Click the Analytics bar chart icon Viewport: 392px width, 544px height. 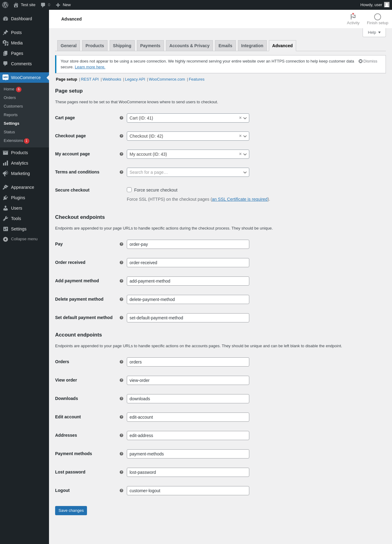[x=6, y=163]
